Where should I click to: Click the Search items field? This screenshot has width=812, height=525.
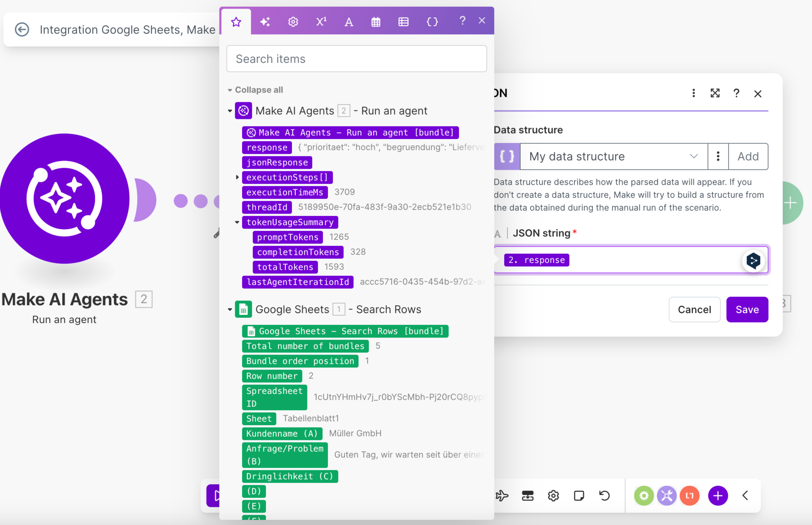pyautogui.click(x=356, y=59)
